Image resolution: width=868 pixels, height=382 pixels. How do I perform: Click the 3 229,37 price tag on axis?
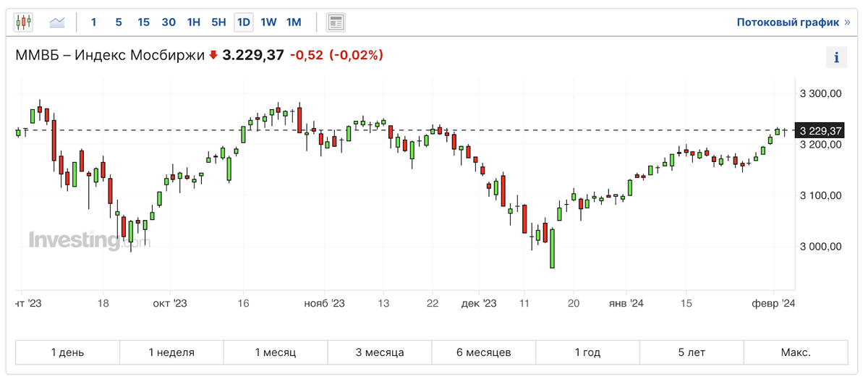coord(820,130)
